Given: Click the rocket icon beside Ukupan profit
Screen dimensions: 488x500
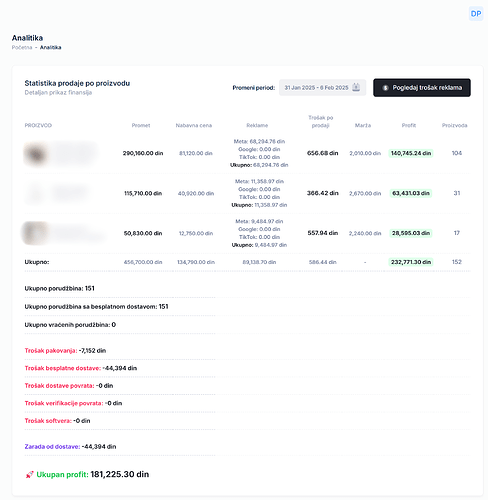Looking at the screenshot, I should coord(29,474).
